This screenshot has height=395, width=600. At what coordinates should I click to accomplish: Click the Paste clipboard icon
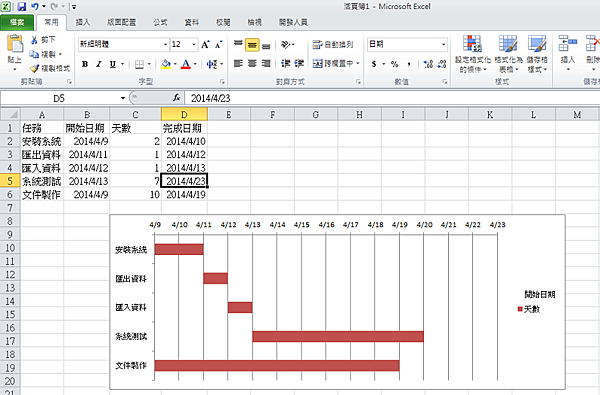coord(15,44)
